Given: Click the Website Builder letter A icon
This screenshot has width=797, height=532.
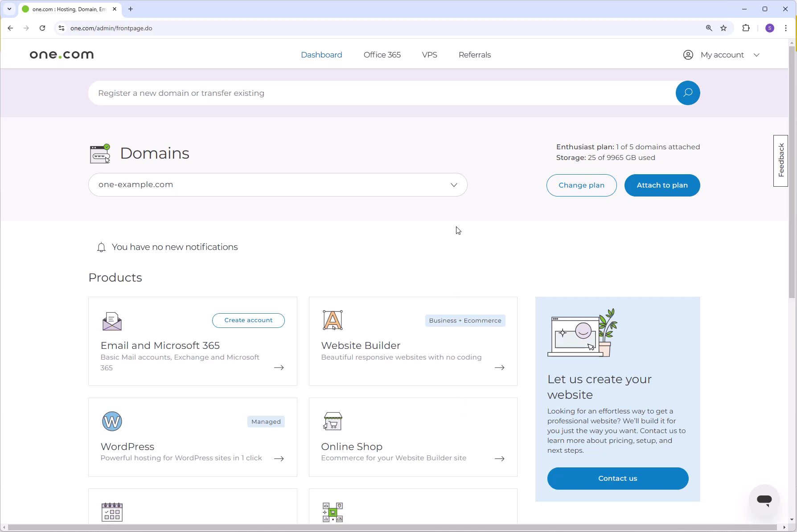Looking at the screenshot, I should point(333,319).
